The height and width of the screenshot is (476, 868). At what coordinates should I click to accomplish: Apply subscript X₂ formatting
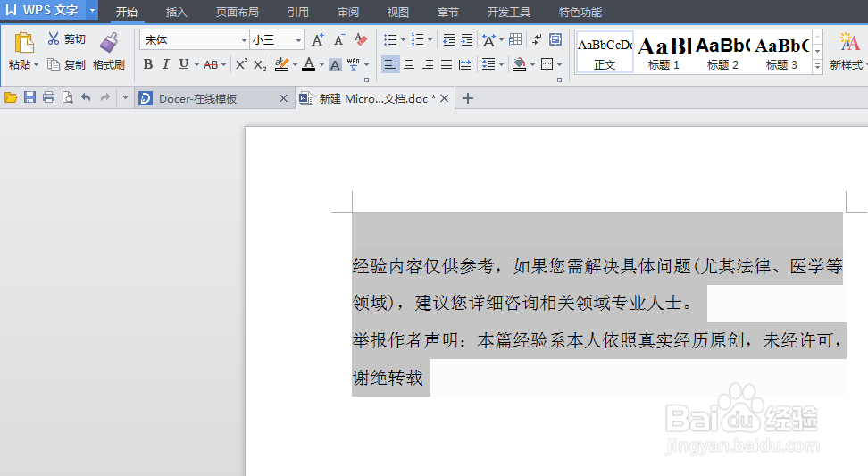[260, 65]
